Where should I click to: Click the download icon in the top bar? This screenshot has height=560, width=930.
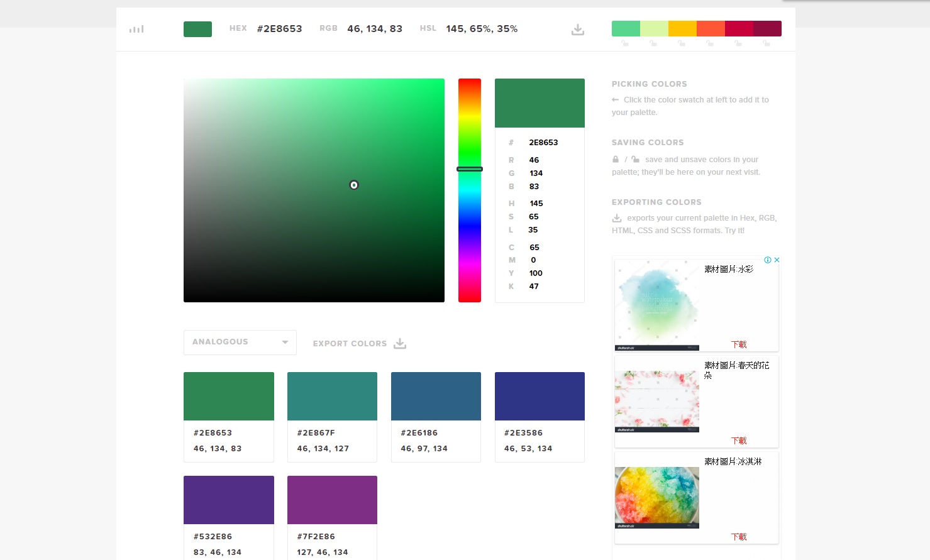[x=578, y=30]
